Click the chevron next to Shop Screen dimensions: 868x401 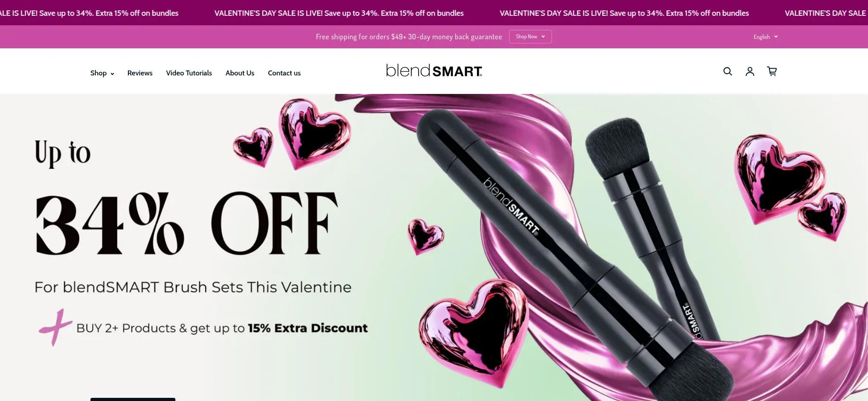pyautogui.click(x=112, y=74)
